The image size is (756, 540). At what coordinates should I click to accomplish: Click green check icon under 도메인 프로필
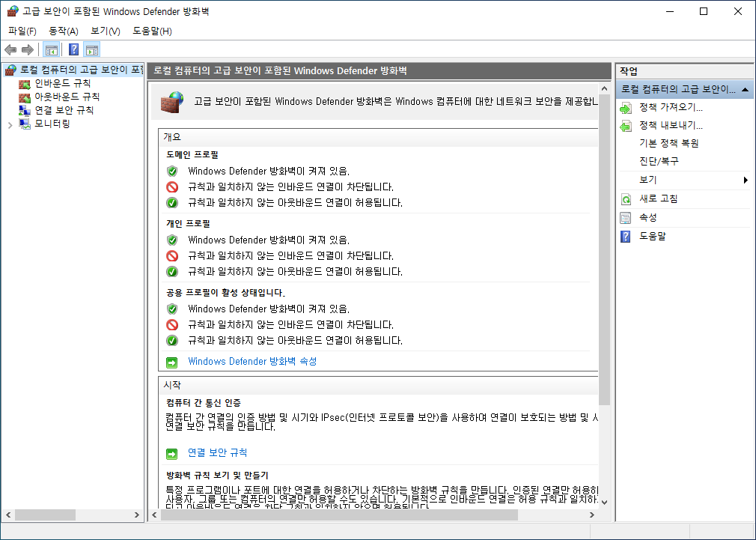(172, 203)
